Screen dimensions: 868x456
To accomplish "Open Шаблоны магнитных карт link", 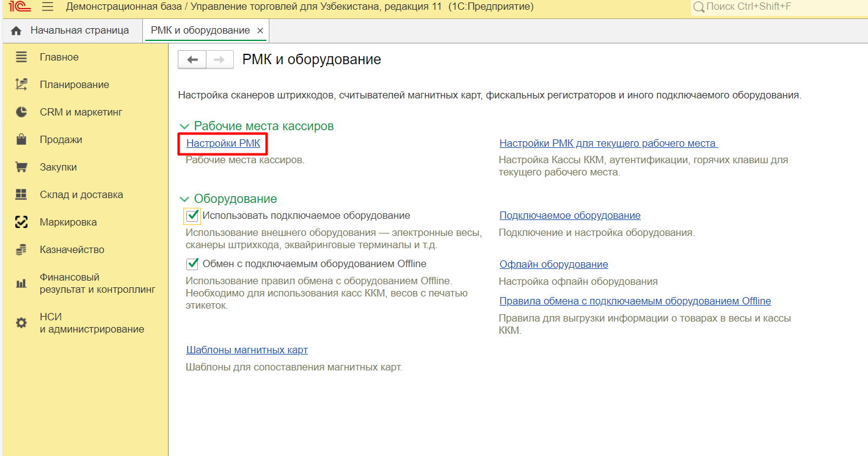I will [247, 350].
